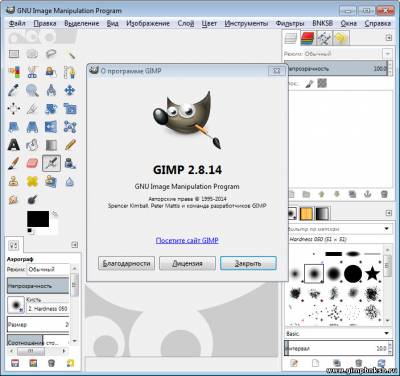Pick the star-shaped brush thumbnail
400x376 pixels.
coord(373,274)
